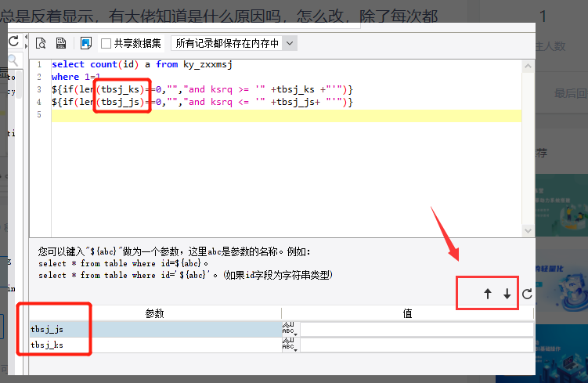Click the dropdown arrow beside the memory storage option
Screen dimensions: 588x383
tap(290, 43)
